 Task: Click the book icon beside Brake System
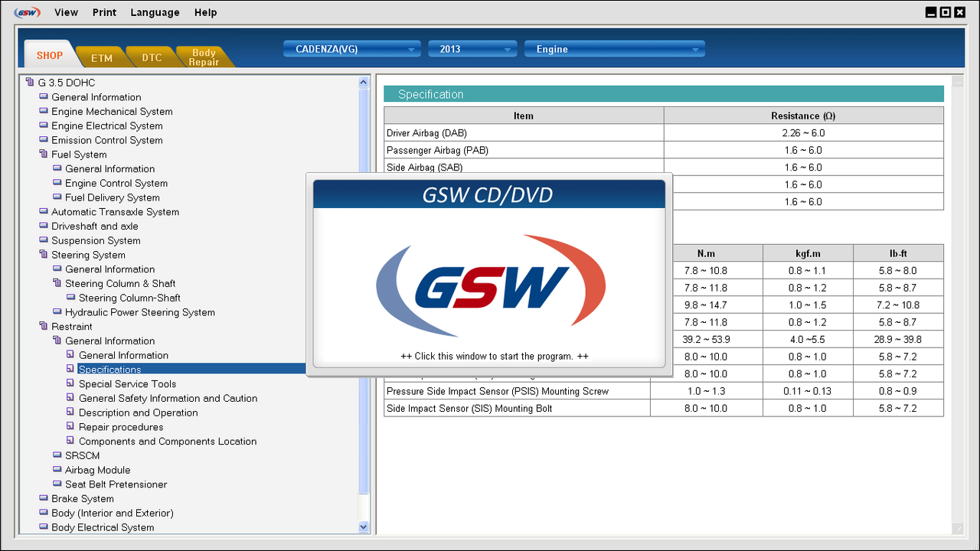44,499
